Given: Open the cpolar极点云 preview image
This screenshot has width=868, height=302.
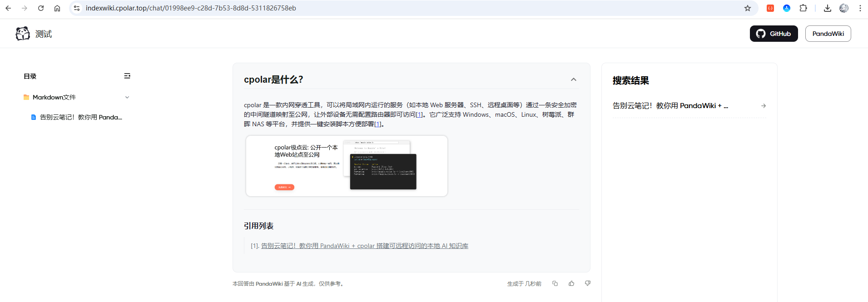Looking at the screenshot, I should (x=347, y=166).
